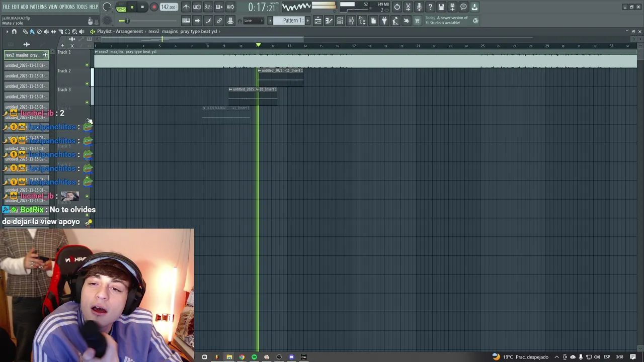The height and width of the screenshot is (362, 644).
Task: Select the playlist Zoom tool
Action: click(x=74, y=31)
